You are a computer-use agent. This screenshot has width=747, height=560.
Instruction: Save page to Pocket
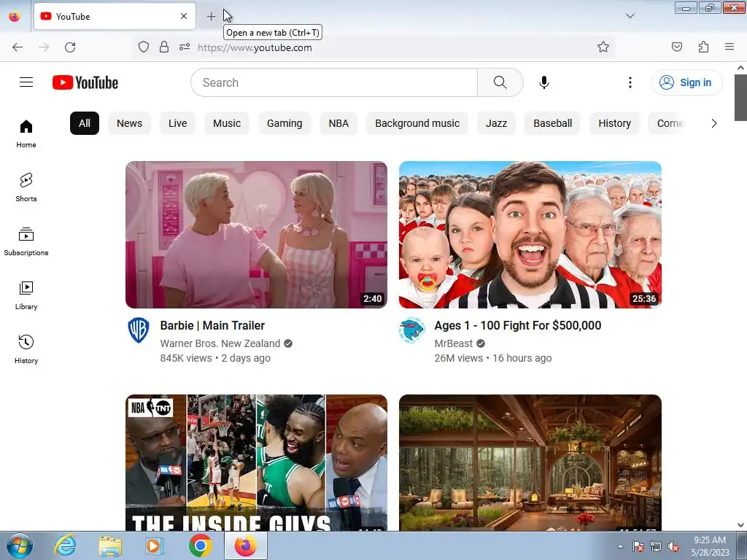676,47
